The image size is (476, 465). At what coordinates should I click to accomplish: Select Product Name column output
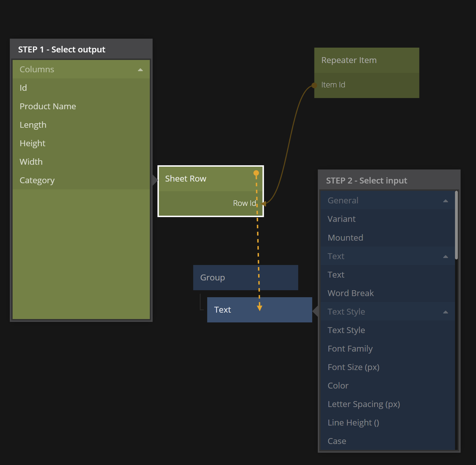(48, 106)
